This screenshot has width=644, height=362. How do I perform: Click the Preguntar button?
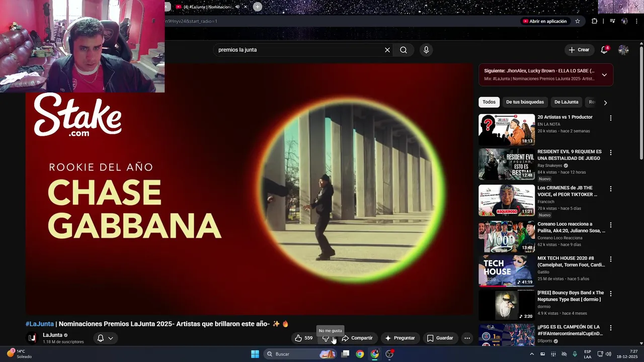[400, 338]
